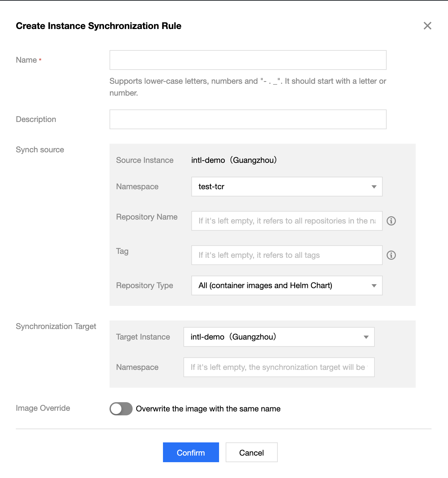Focus the Name input field
This screenshot has height=478, width=448.
[x=248, y=60]
